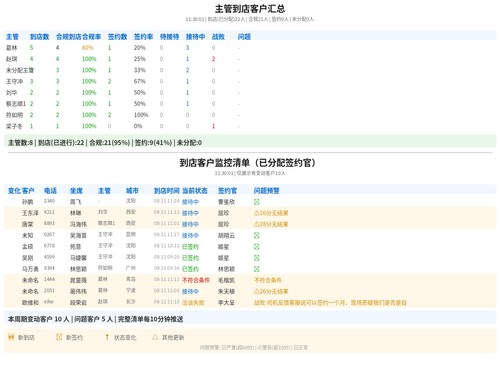Screen dimensions: 500x370
Task: Click the red 战败 count 2 in the second row
Action: coord(213,59)
